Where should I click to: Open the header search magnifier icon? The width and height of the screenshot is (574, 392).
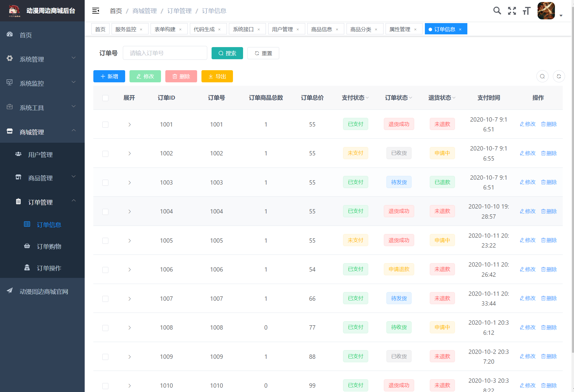point(497,11)
